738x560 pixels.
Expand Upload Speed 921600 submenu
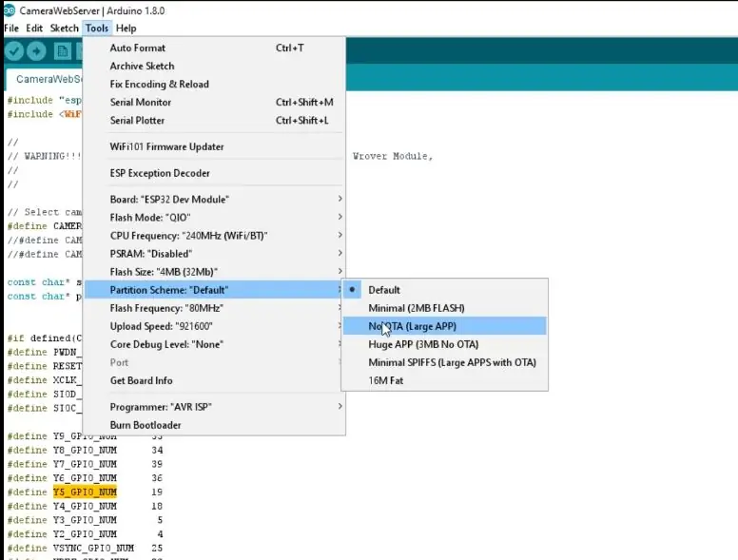214,326
